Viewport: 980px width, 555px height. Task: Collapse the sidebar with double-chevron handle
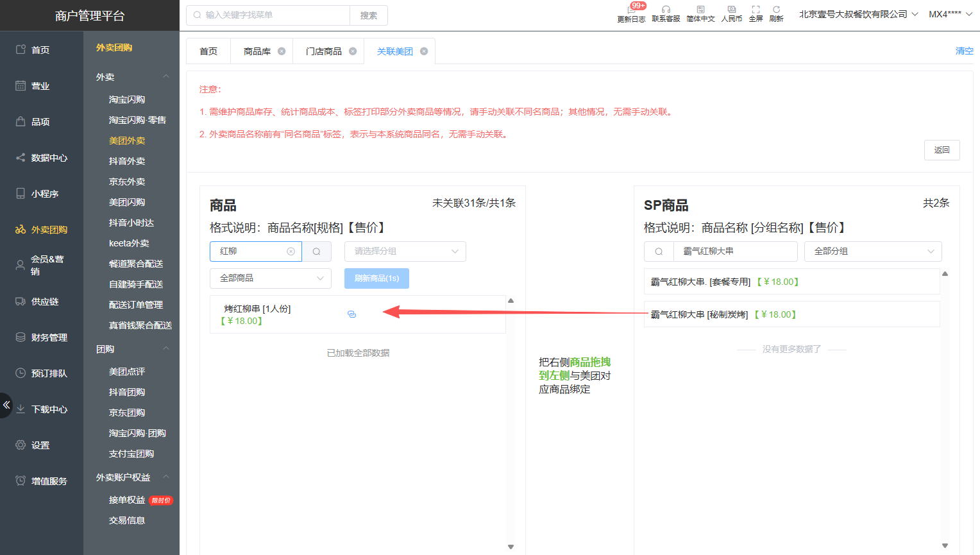[6, 405]
